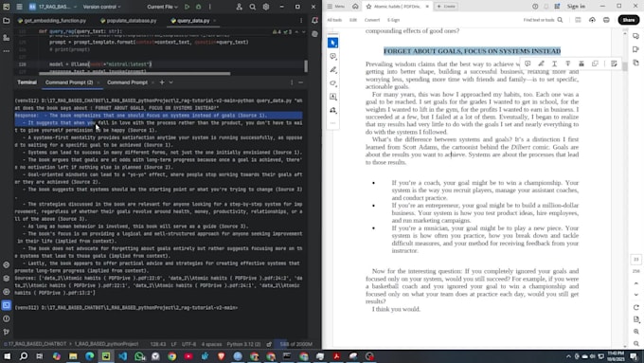Upload PDF via cloud share icon
The width and height of the screenshot is (644, 363).
coord(592,20)
